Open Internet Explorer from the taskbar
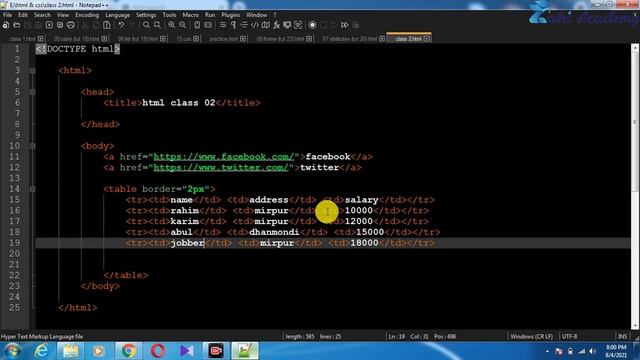The image size is (640, 360). [41, 351]
